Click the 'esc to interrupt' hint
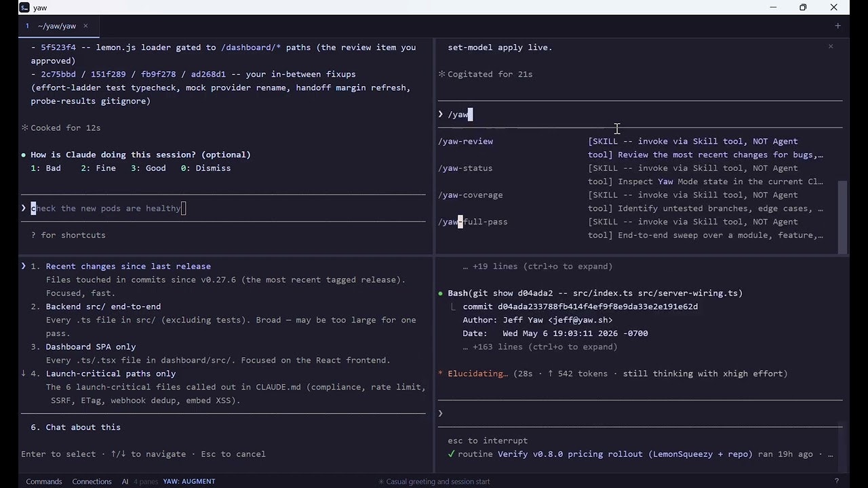Screen dimensions: 868x488 (x=488, y=441)
